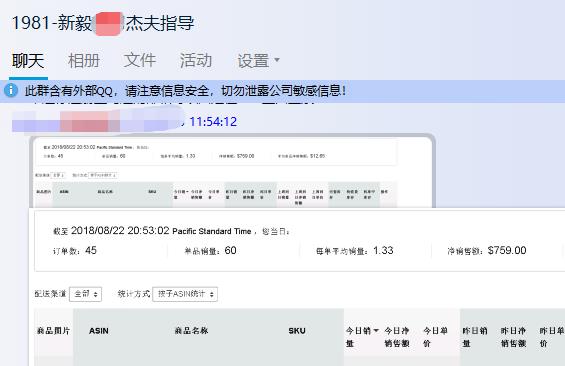Click the 商品名称 column header

191,331
